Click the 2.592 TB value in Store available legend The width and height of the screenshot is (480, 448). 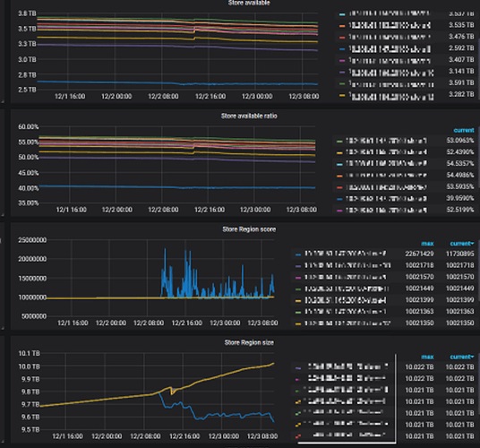pos(461,48)
